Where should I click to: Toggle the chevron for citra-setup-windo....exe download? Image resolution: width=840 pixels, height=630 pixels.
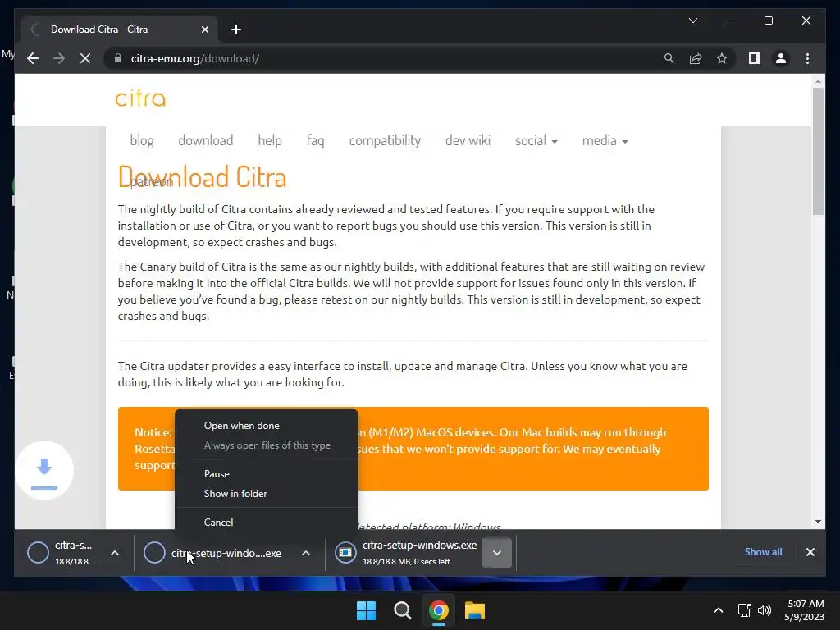pos(306,553)
